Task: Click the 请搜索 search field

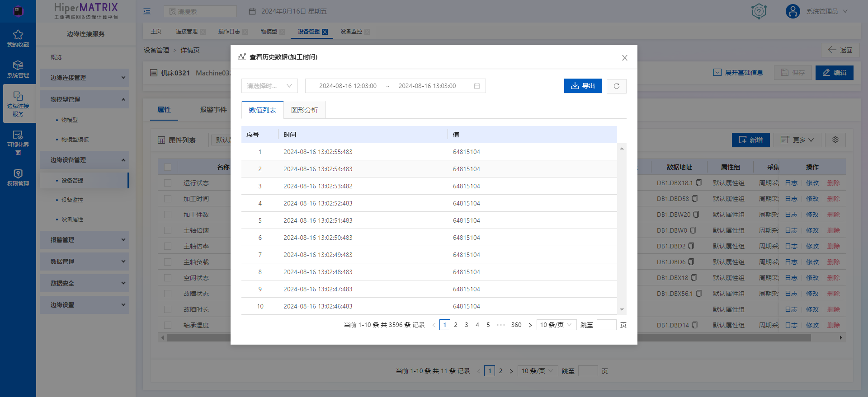Action: [200, 11]
